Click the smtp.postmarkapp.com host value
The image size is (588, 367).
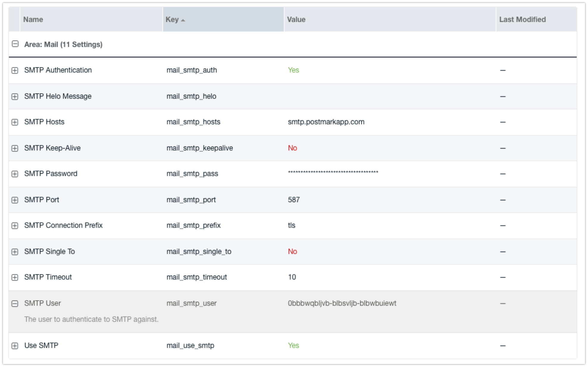326,122
